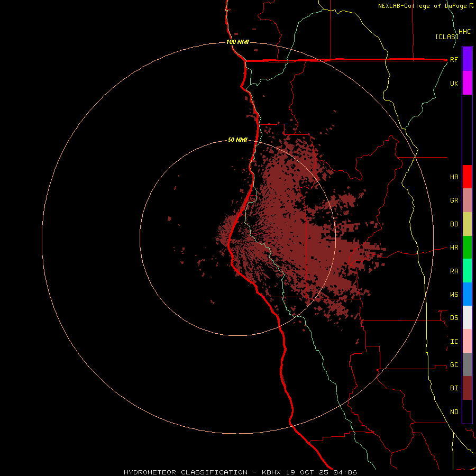Click the ND black legend swatch
This screenshot has width=476, height=476.
pyautogui.click(x=467, y=411)
